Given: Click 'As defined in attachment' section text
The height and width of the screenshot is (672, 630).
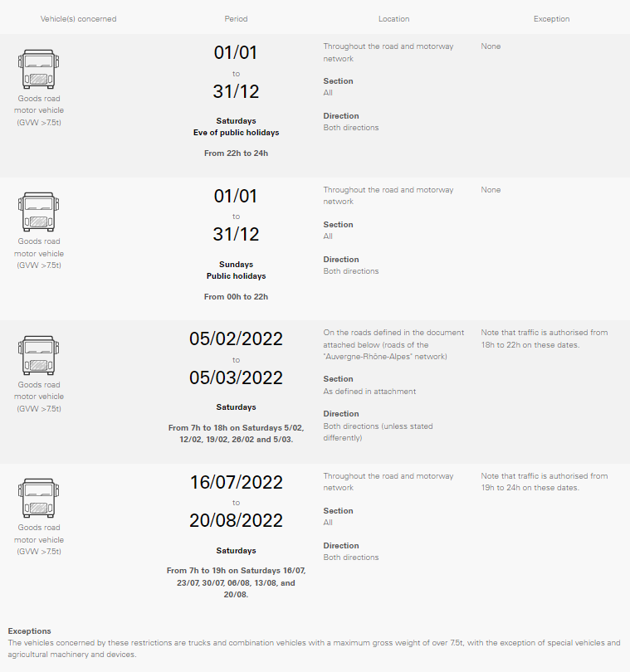Looking at the screenshot, I should 369,392.
